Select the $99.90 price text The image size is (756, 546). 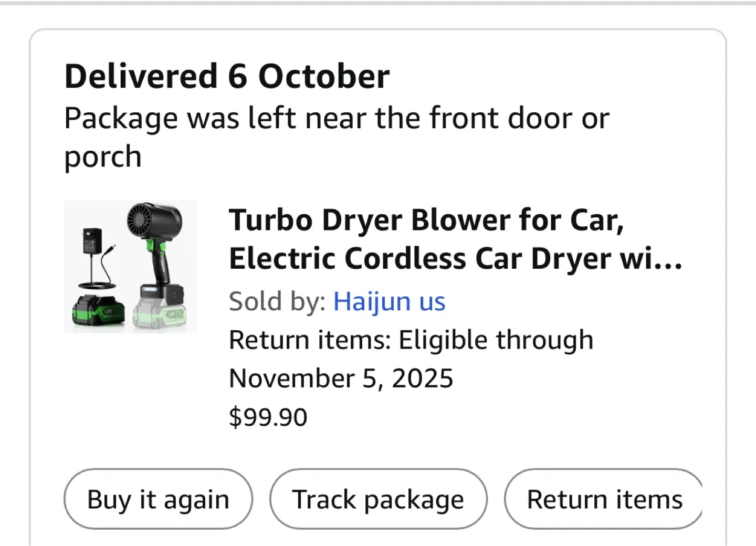[268, 416]
